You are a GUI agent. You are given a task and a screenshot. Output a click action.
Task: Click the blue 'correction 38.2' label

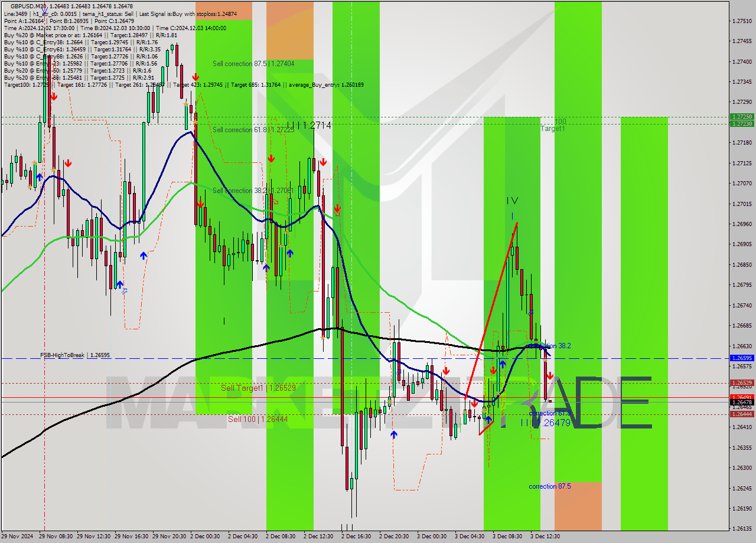coord(549,346)
